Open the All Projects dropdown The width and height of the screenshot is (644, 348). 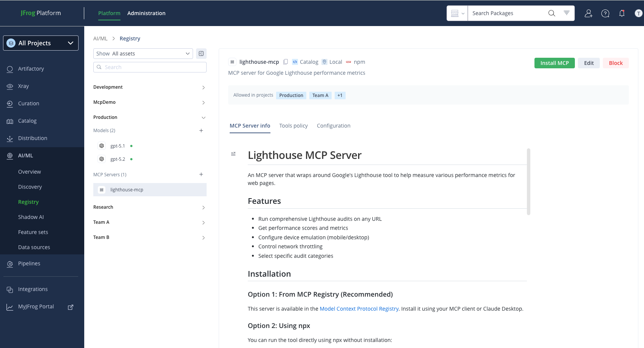point(41,43)
